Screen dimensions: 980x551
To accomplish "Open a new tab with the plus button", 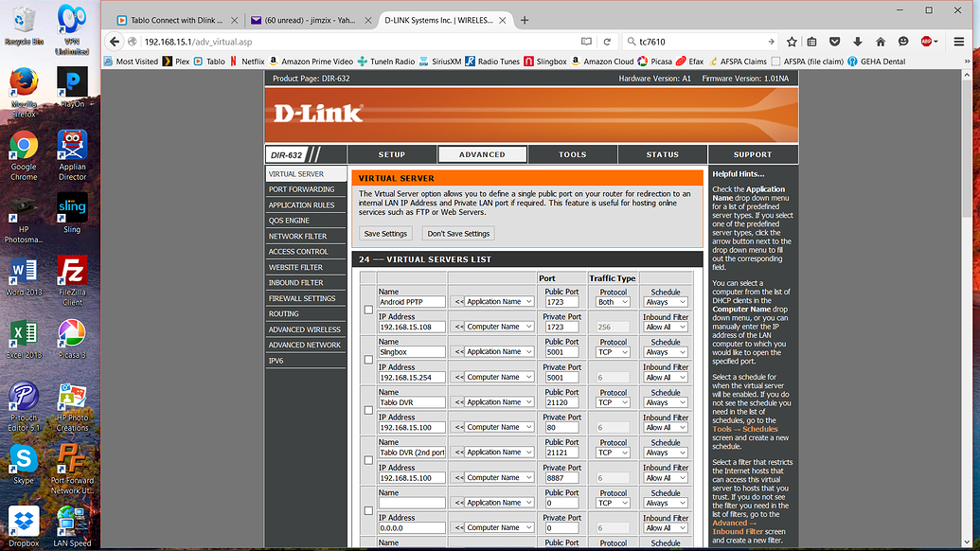I will pyautogui.click(x=525, y=20).
